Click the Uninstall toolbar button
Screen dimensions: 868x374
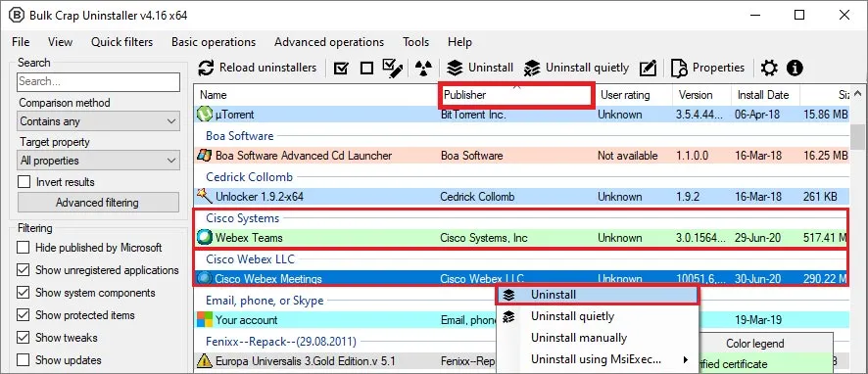(x=480, y=68)
